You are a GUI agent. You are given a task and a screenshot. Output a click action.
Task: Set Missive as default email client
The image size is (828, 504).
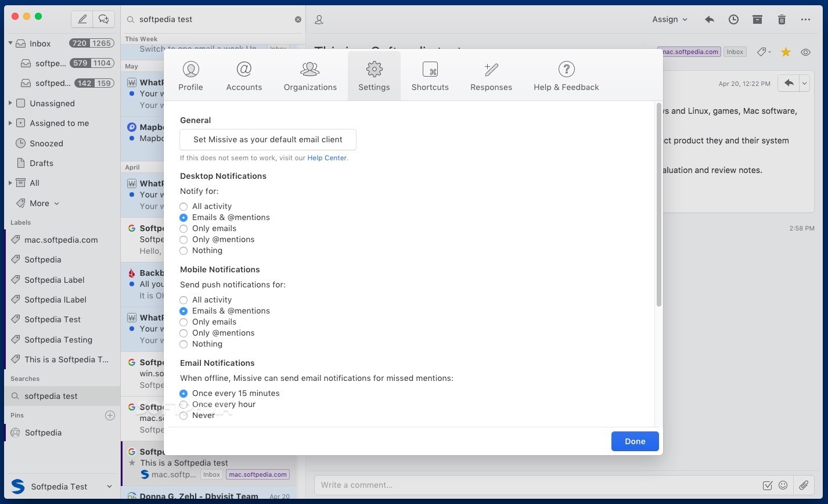pos(268,139)
